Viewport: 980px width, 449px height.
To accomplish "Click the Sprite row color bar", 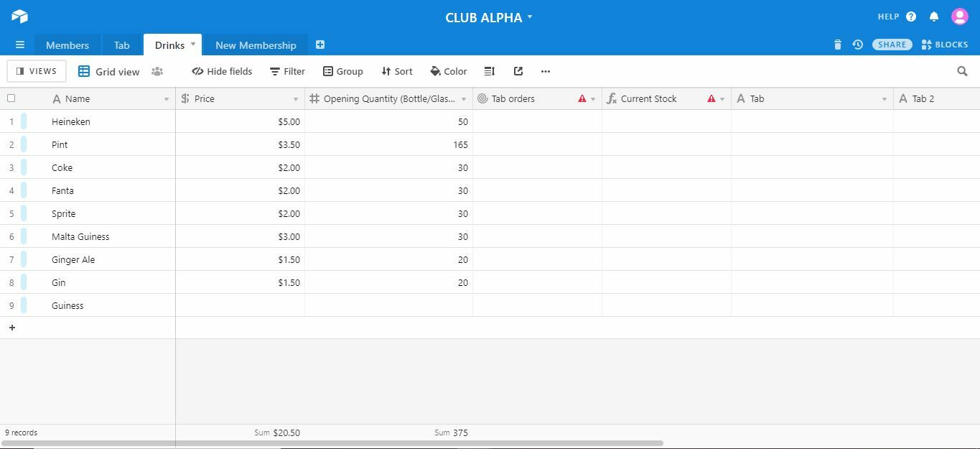I will click(x=24, y=213).
